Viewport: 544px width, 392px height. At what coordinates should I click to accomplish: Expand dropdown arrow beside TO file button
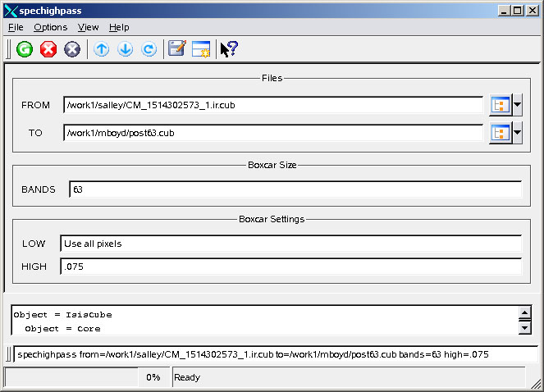coord(517,133)
